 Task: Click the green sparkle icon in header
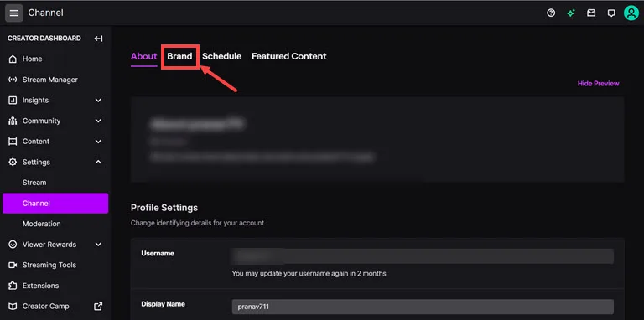pos(570,13)
